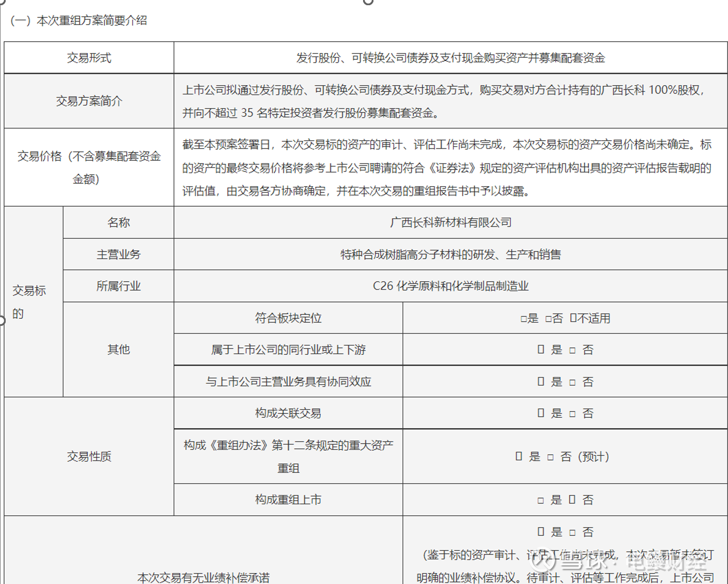
Task: Select the 交易标的 row header cell
Action: (34, 302)
